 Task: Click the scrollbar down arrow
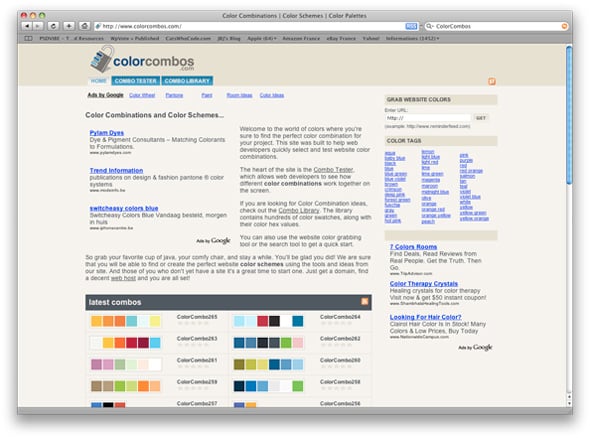click(569, 403)
